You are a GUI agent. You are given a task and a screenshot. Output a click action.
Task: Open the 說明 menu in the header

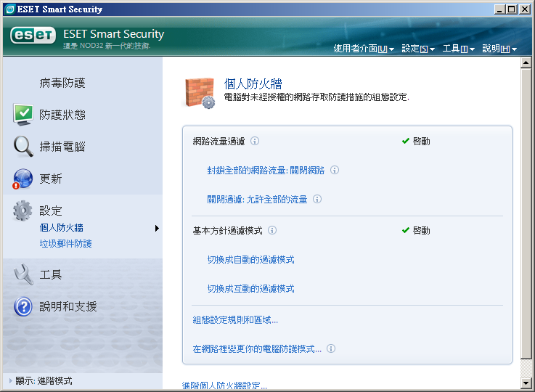click(x=499, y=49)
